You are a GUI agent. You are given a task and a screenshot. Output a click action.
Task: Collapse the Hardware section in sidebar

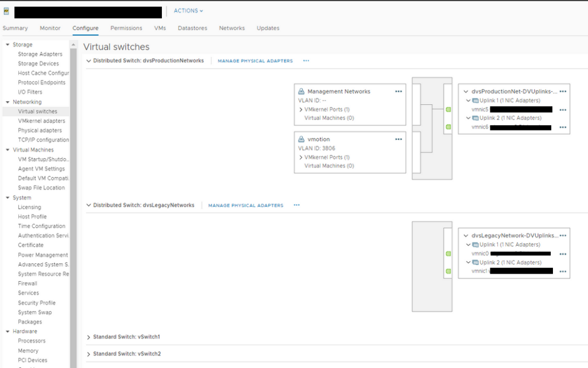coord(7,331)
